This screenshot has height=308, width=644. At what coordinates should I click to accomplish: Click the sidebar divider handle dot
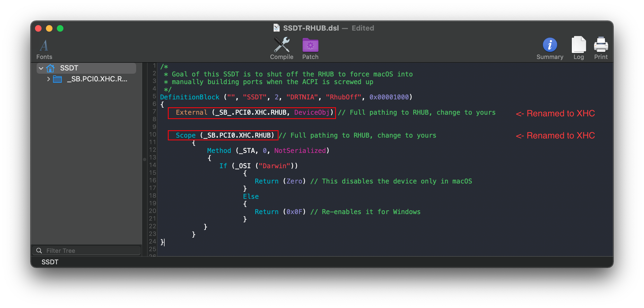pyautogui.click(x=144, y=159)
